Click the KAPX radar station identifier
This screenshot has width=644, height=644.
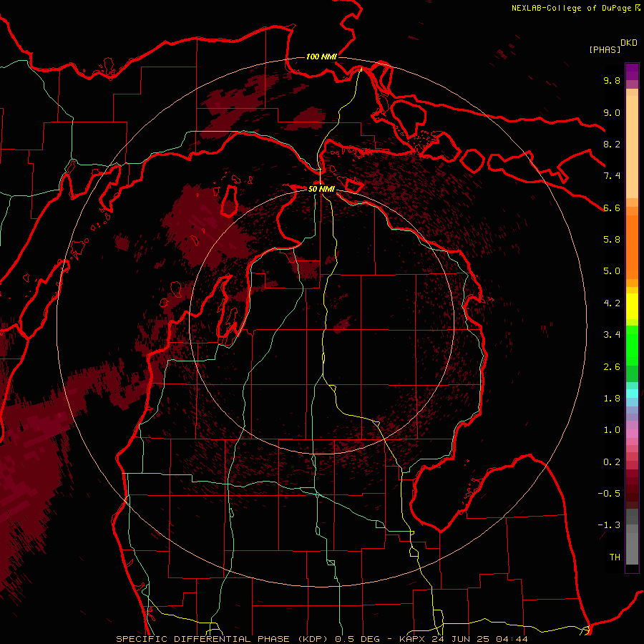click(413, 639)
